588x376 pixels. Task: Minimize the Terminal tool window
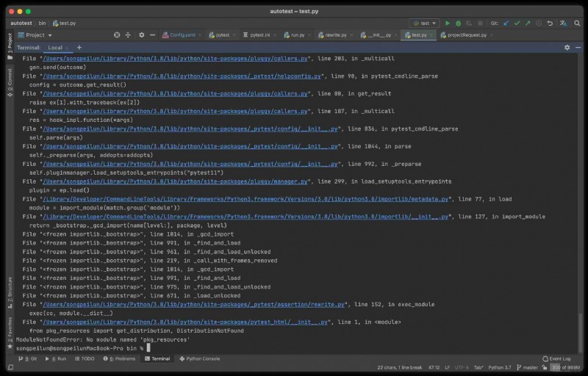coord(578,48)
